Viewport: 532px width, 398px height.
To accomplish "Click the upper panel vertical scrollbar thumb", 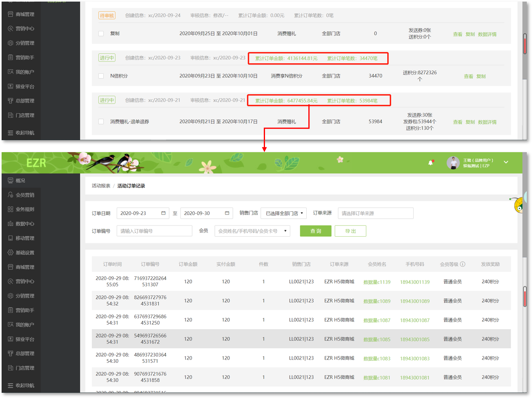I will [x=525, y=44].
